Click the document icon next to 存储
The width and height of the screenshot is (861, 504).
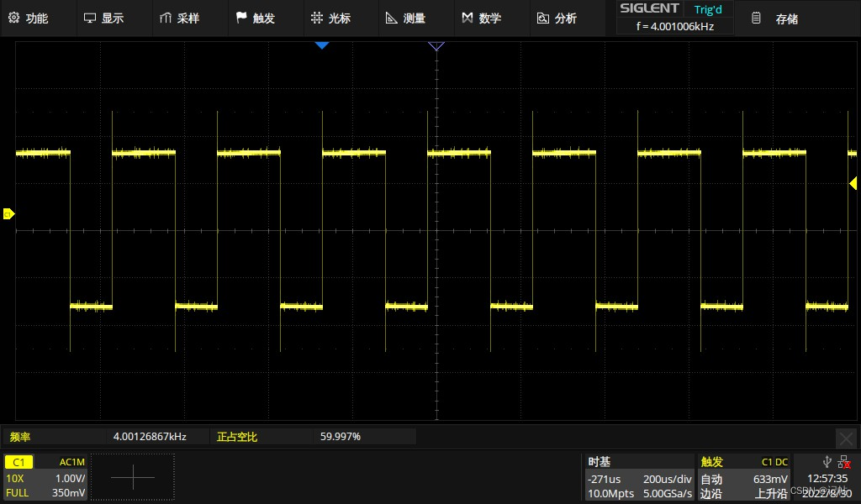click(x=756, y=18)
